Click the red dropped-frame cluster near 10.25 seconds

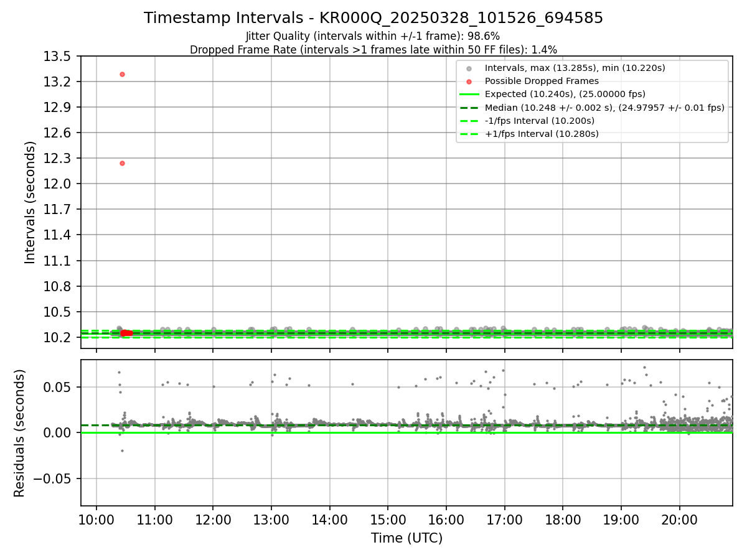[x=126, y=333]
